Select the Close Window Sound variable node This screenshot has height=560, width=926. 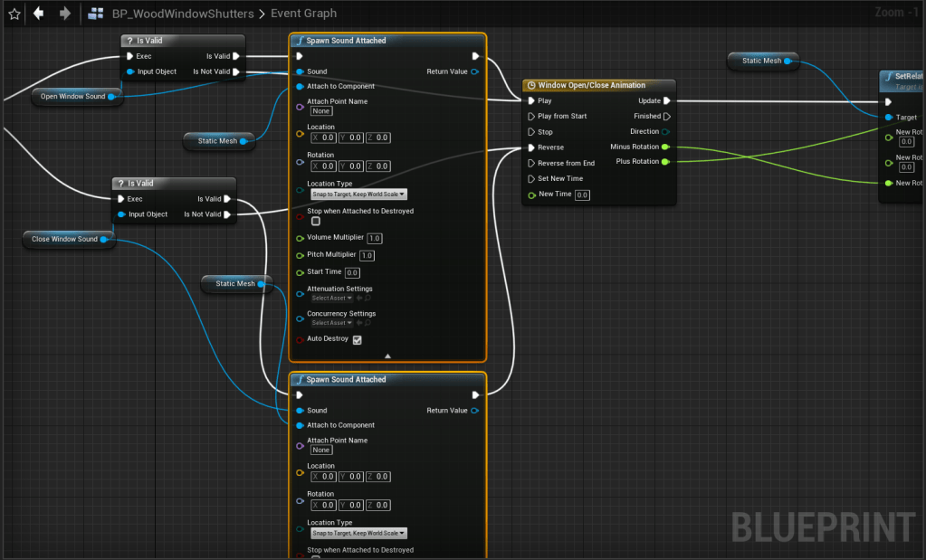[x=64, y=239]
